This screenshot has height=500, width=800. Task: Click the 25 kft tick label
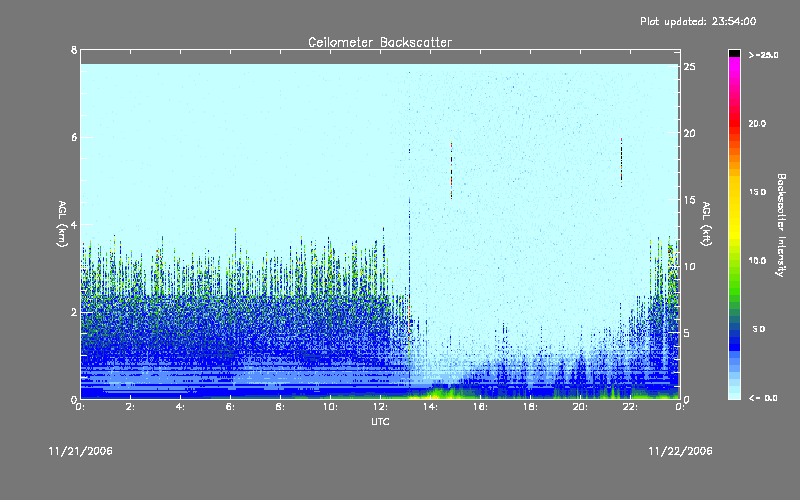coord(689,67)
